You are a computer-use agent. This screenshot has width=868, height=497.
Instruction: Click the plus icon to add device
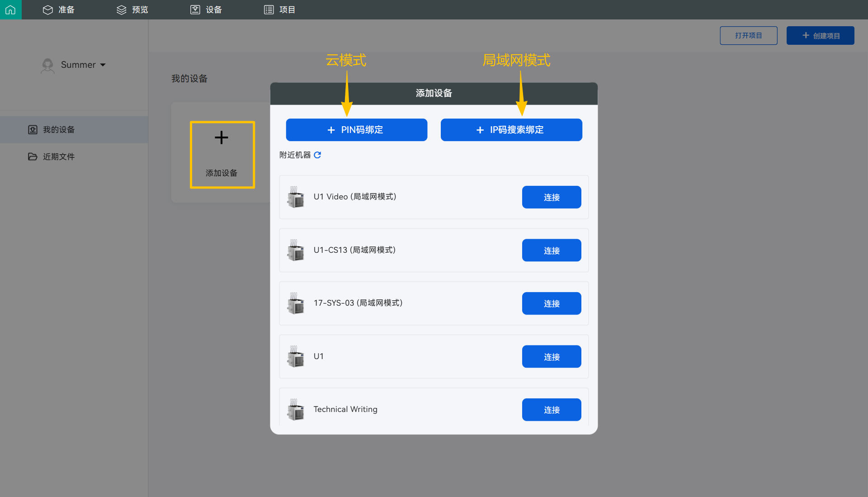[221, 137]
